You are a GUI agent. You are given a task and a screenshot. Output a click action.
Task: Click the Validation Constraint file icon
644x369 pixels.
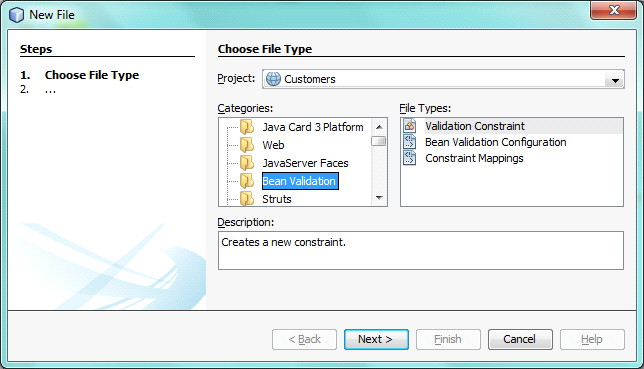[409, 126]
